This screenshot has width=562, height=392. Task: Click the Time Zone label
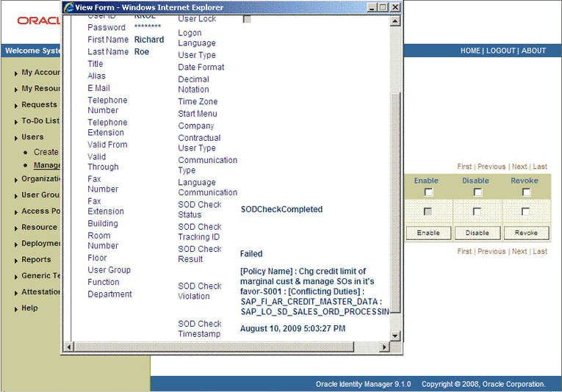198,101
